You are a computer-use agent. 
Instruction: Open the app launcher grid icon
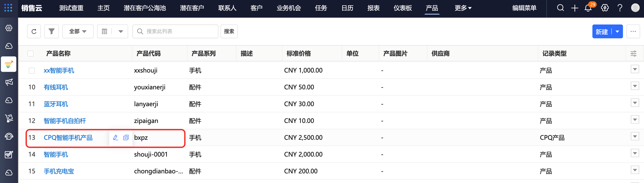pos(8,8)
